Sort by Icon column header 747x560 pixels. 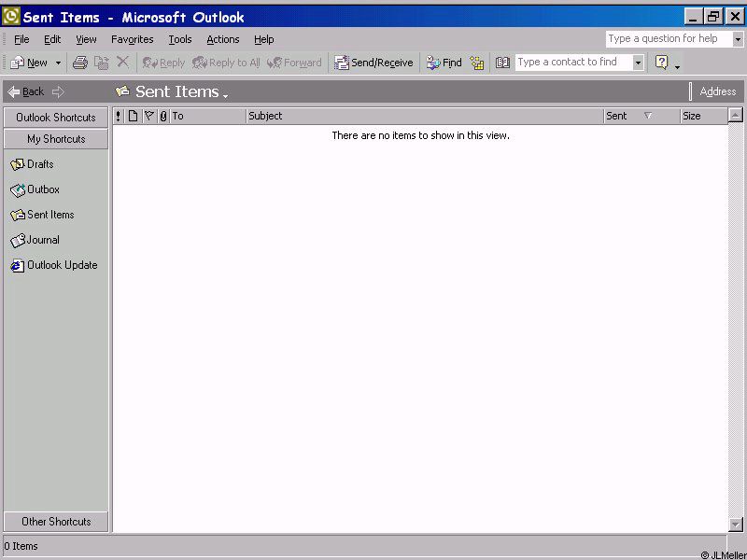pyautogui.click(x=133, y=116)
